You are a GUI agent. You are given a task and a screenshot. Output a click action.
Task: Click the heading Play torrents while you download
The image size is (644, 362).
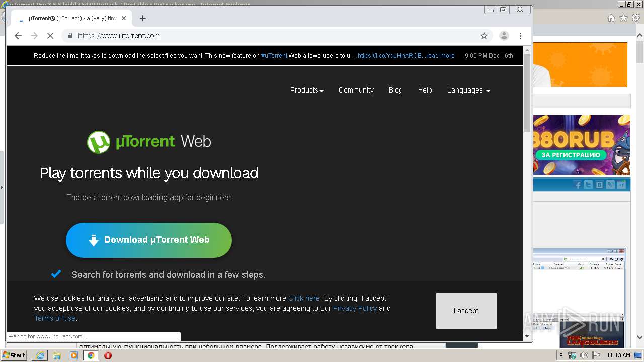(x=149, y=173)
